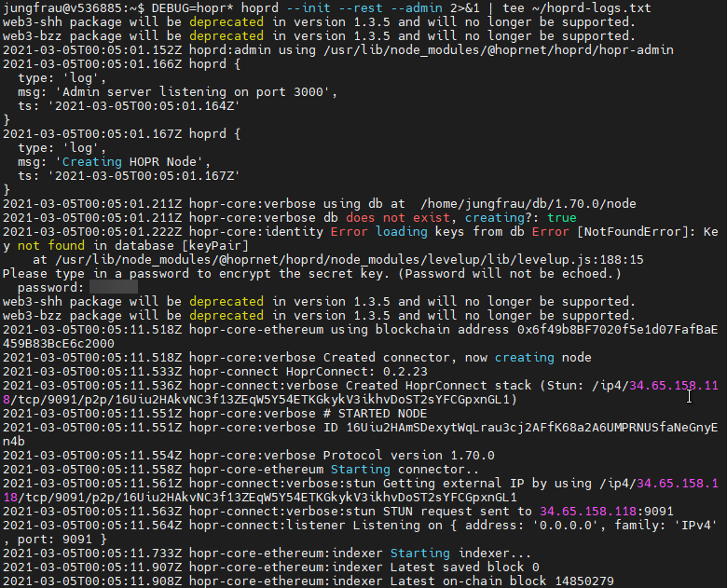727x588 pixels.
Task: Click the 'HoprConnect: 0.2.23' version text
Action: (x=357, y=372)
